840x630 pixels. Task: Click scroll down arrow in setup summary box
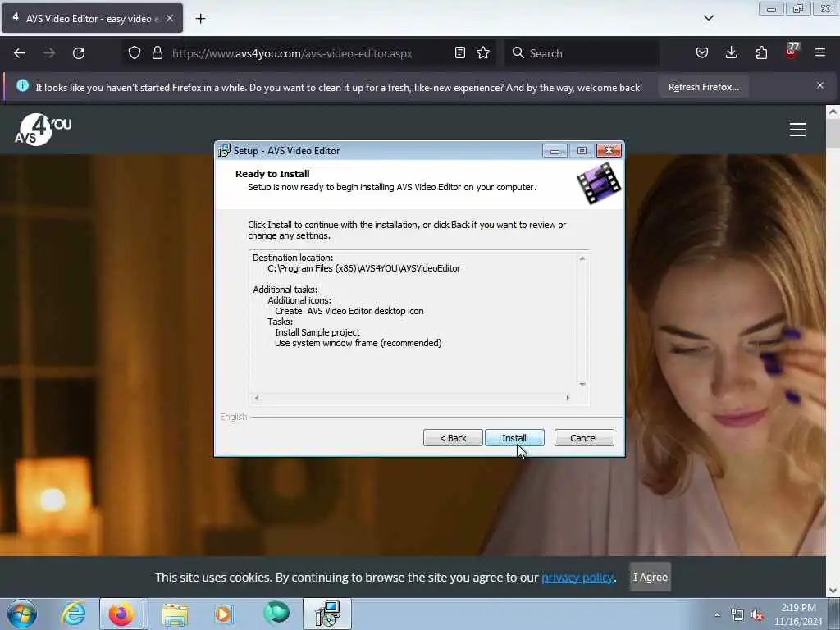pos(582,384)
